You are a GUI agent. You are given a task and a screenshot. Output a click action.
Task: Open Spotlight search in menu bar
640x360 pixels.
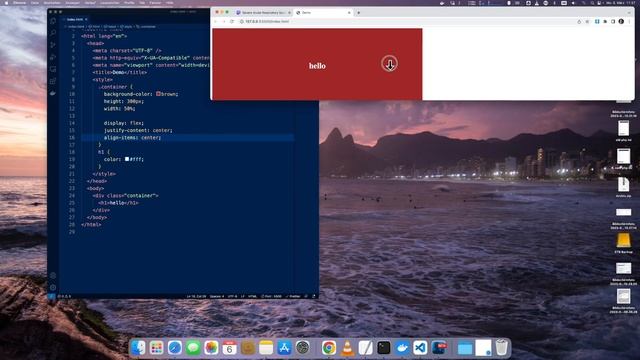point(592,3)
